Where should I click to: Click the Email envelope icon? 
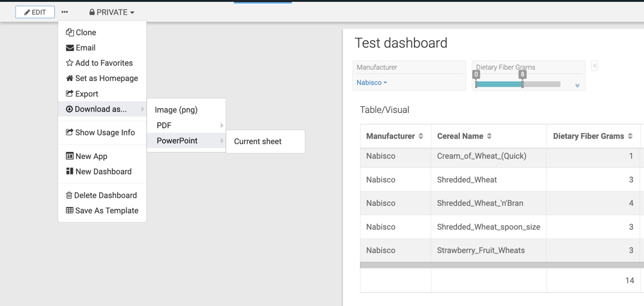(70, 48)
